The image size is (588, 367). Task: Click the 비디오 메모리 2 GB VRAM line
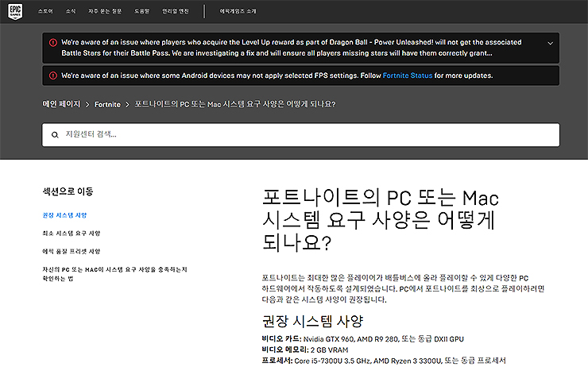(x=305, y=350)
